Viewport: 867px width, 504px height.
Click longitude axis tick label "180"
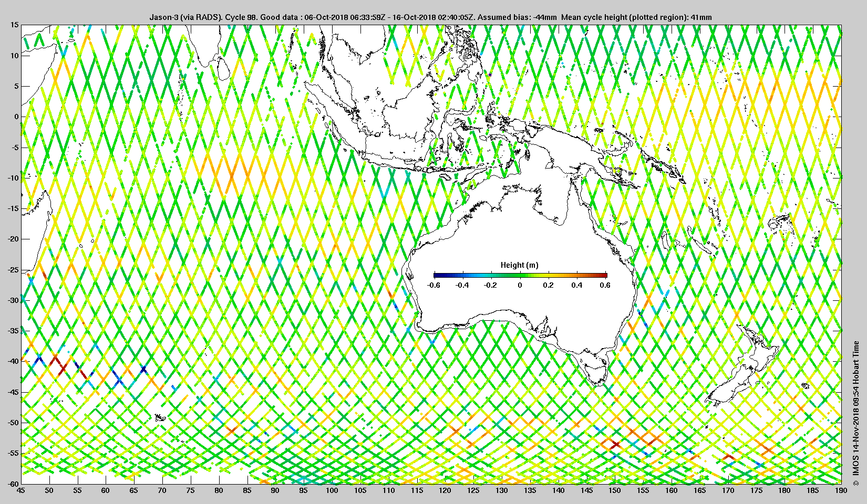point(785,491)
